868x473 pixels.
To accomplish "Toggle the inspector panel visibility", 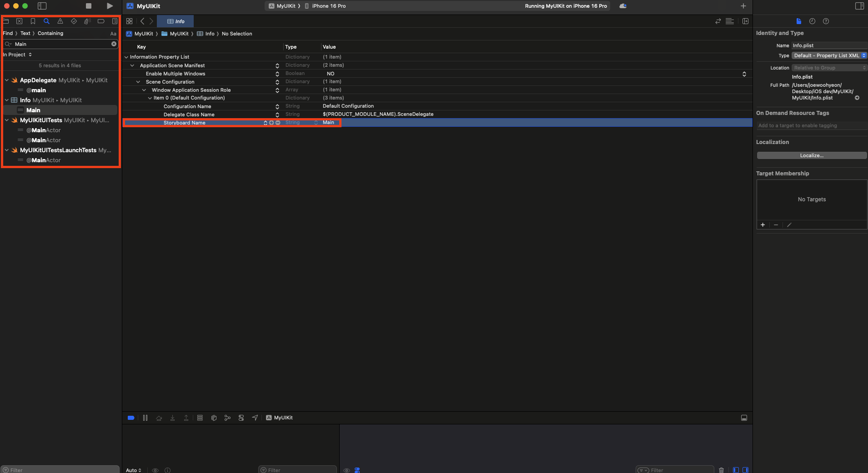I will 859,6.
